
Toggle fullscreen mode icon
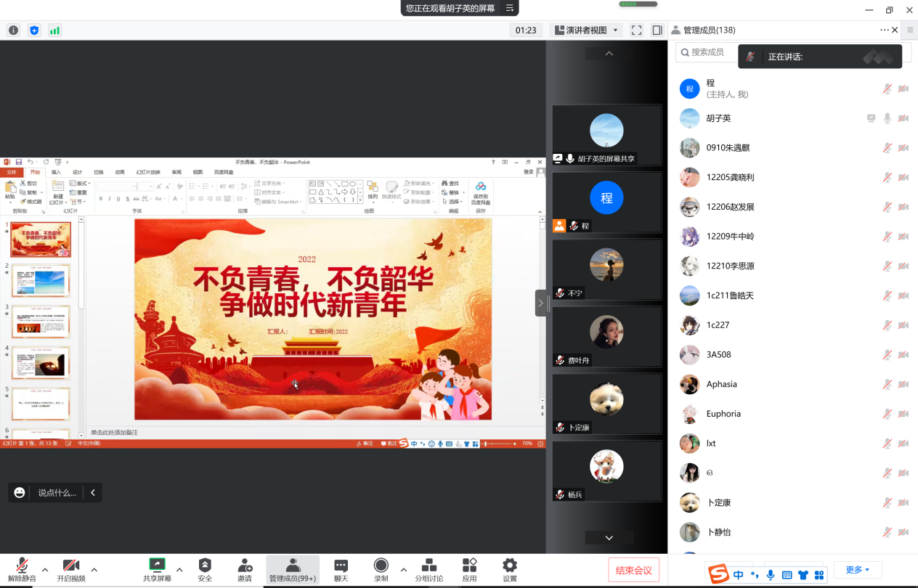coord(636,30)
